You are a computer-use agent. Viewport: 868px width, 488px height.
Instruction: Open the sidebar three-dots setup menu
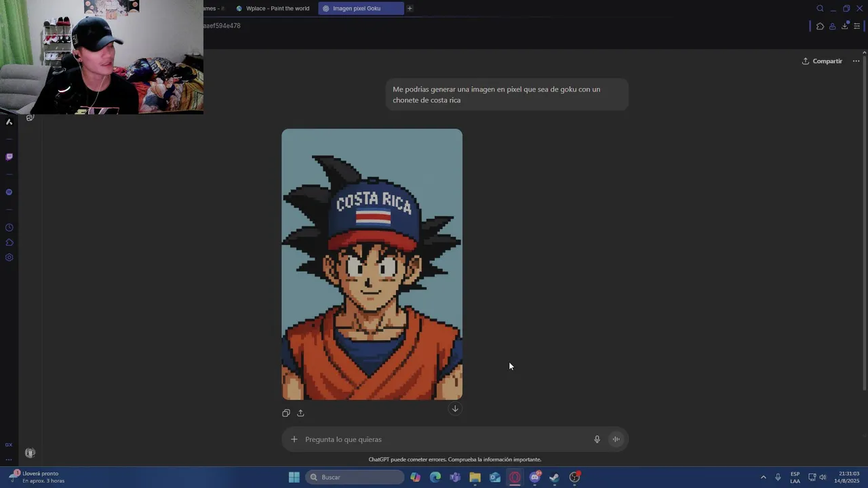click(x=9, y=459)
